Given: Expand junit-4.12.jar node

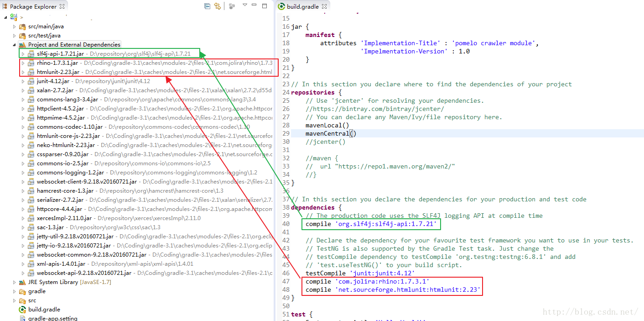Looking at the screenshot, I should [x=23, y=81].
